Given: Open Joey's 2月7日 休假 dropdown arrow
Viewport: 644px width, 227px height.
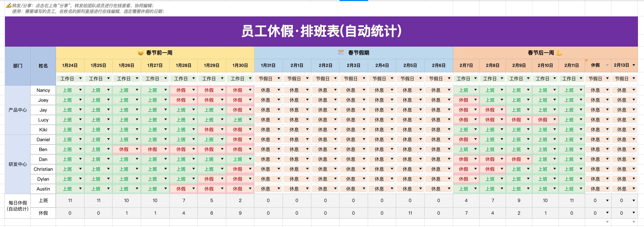Looking at the screenshot, I should click(x=475, y=100).
